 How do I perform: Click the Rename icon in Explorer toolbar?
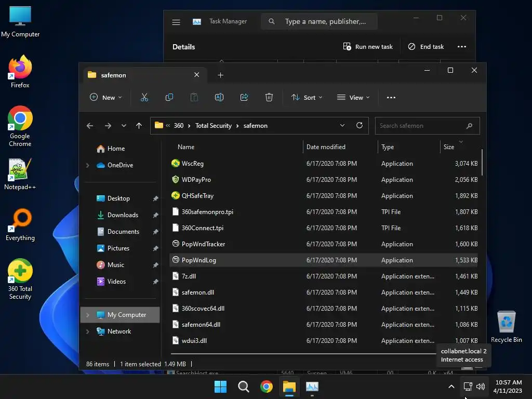point(219,97)
